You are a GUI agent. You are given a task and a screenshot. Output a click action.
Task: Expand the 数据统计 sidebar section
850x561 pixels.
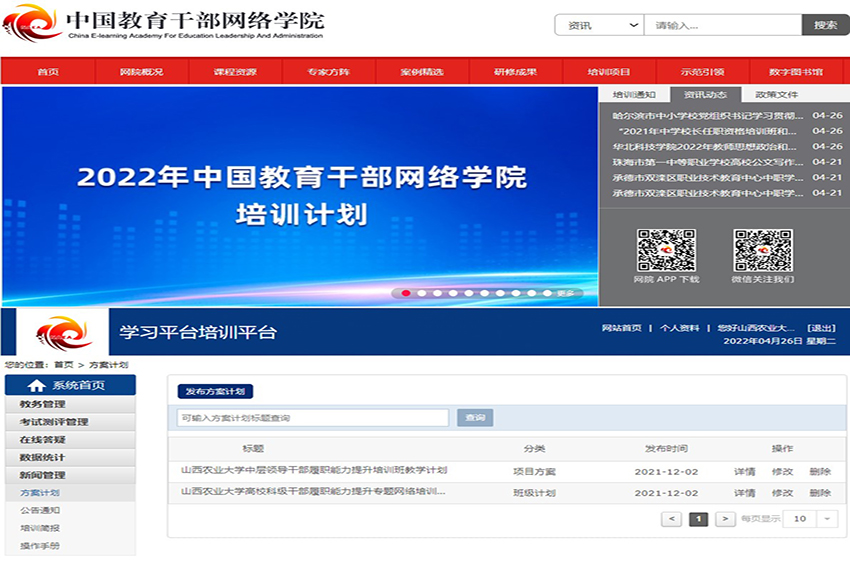[x=70, y=457]
